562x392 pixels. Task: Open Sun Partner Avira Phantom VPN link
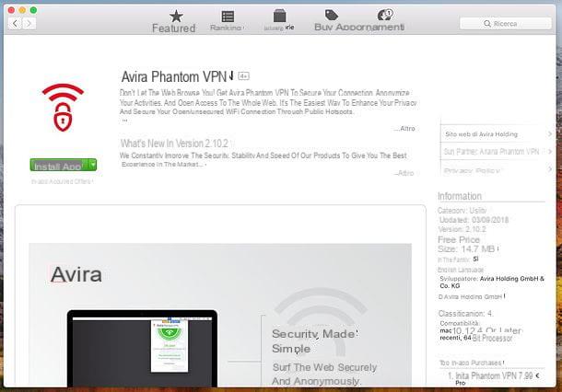click(x=491, y=152)
